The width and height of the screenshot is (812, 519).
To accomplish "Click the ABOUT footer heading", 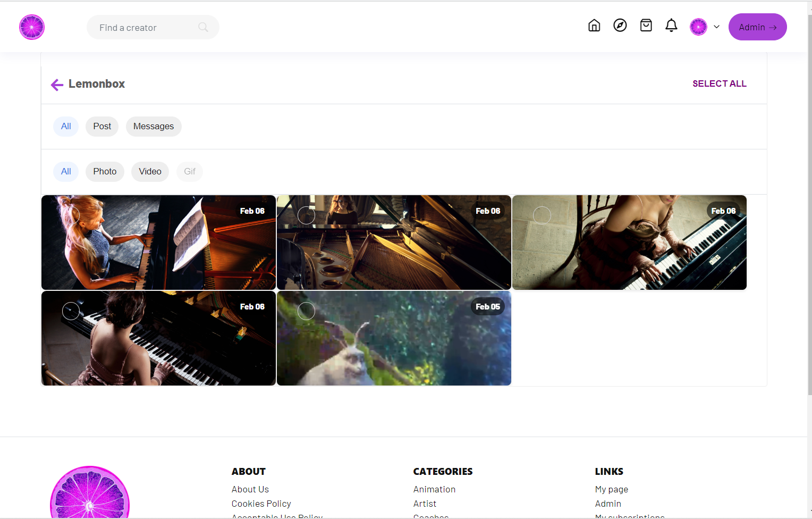I will pos(249,472).
